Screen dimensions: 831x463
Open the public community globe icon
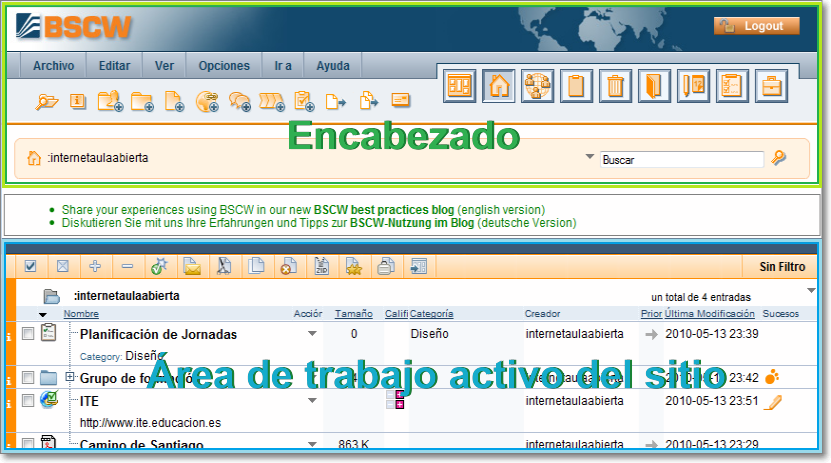(537, 86)
